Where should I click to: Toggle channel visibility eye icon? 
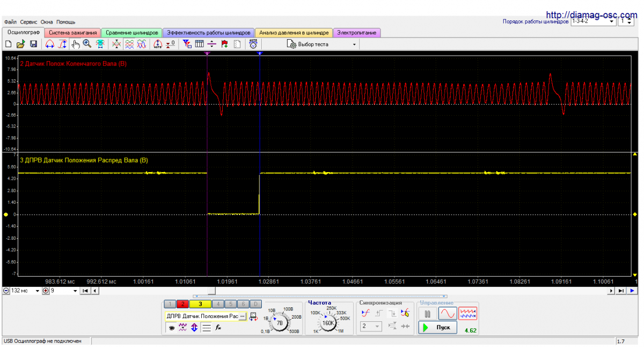(171, 328)
